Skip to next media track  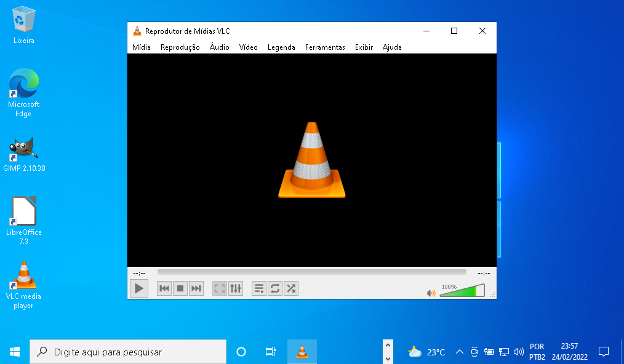[196, 288]
